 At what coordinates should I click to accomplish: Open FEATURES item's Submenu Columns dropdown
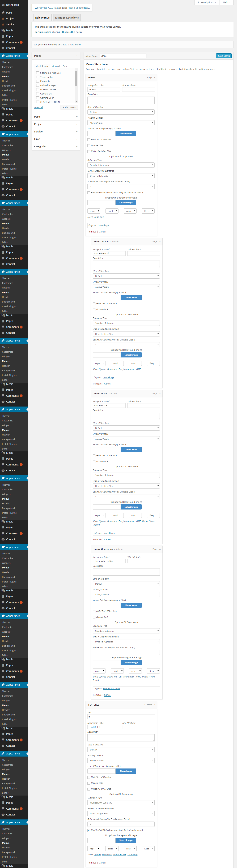(x=121, y=824)
